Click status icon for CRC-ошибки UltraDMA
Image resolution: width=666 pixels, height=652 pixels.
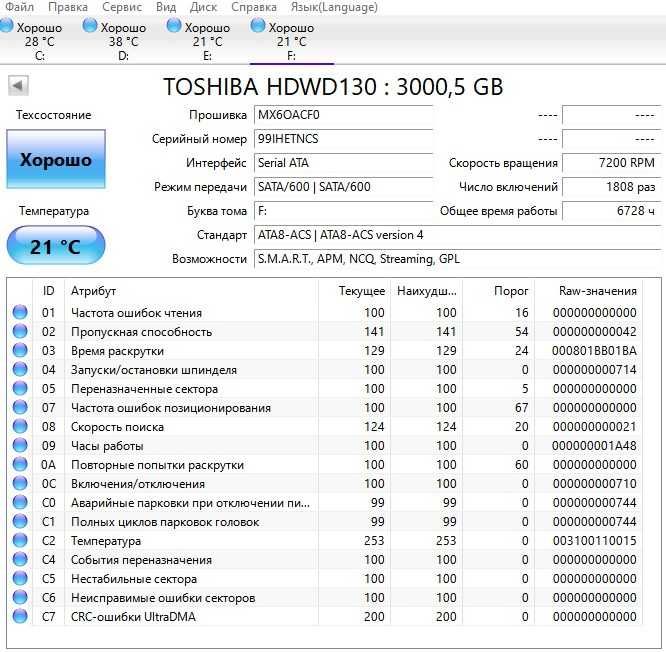tap(20, 616)
